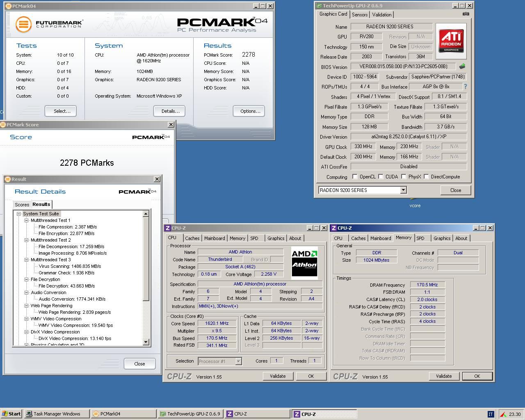This screenshot has height=420, width=525.
Task: Open the About tab in CPU-Z memory window
Action: [x=461, y=238]
